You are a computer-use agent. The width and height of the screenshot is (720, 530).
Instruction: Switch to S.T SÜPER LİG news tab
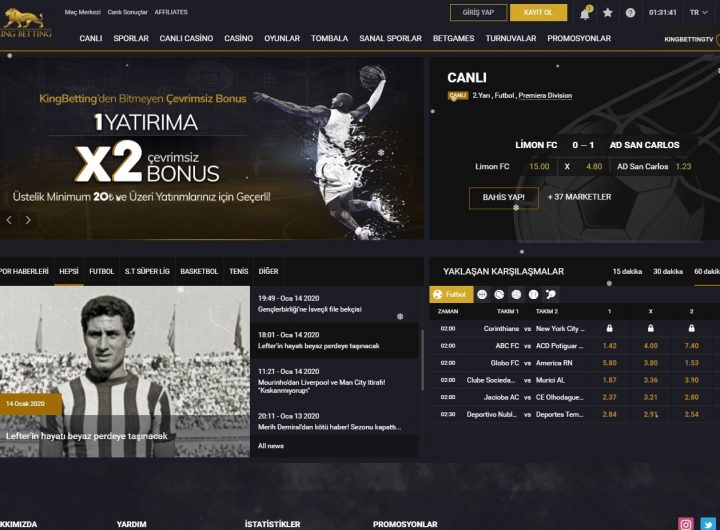[x=147, y=271]
